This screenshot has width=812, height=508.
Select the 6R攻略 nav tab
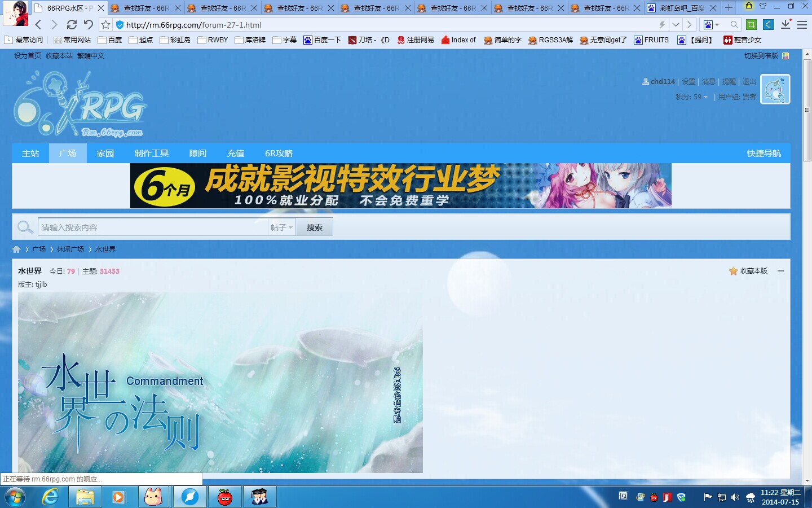(x=279, y=154)
